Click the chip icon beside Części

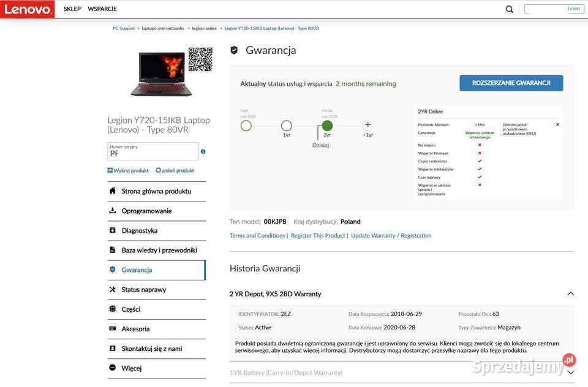click(113, 309)
